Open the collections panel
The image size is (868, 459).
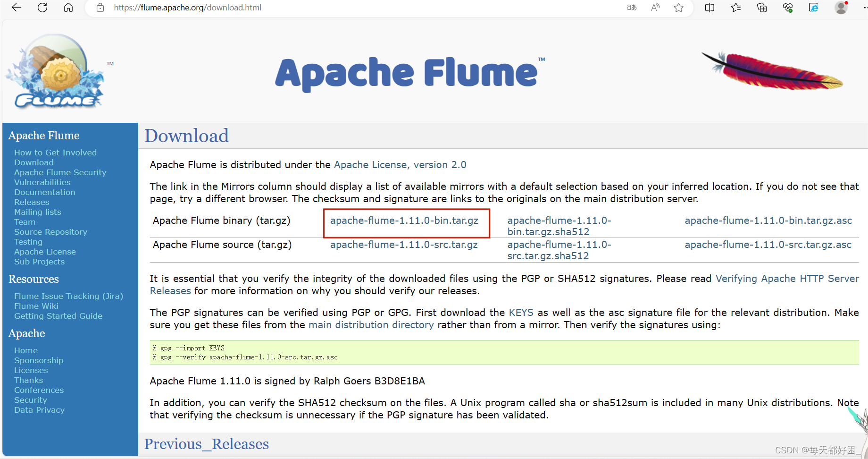coord(762,8)
